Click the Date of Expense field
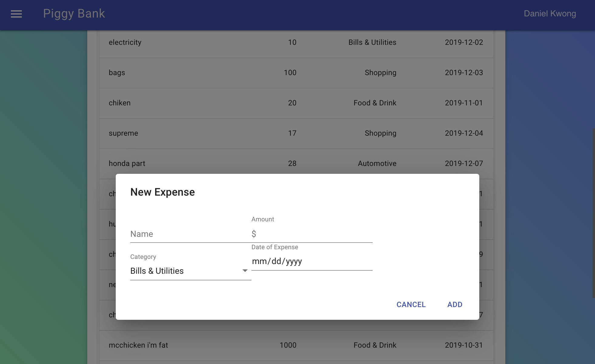This screenshot has width=595, height=364. pyautogui.click(x=311, y=261)
